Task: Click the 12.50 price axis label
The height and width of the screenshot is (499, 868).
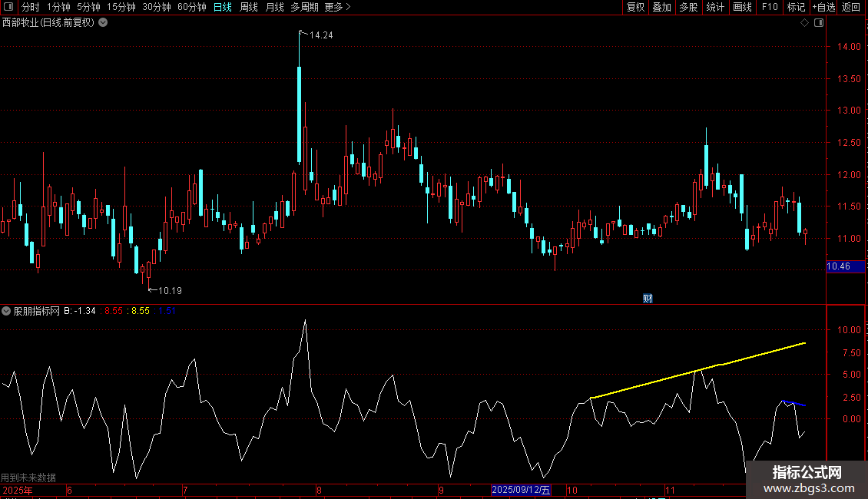Action: click(849, 143)
